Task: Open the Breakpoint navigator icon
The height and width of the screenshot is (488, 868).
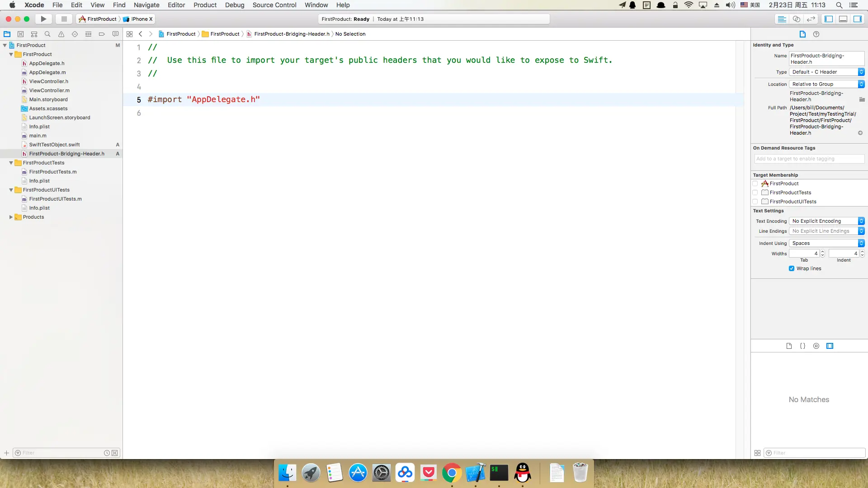Action: pos(102,34)
